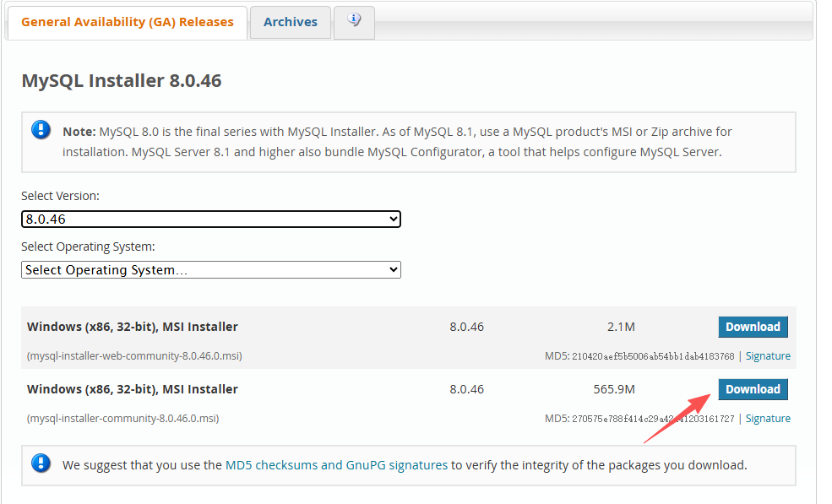Open the Select Version 8.0.46 dropdown
This screenshot has width=832, height=504.
click(210, 219)
